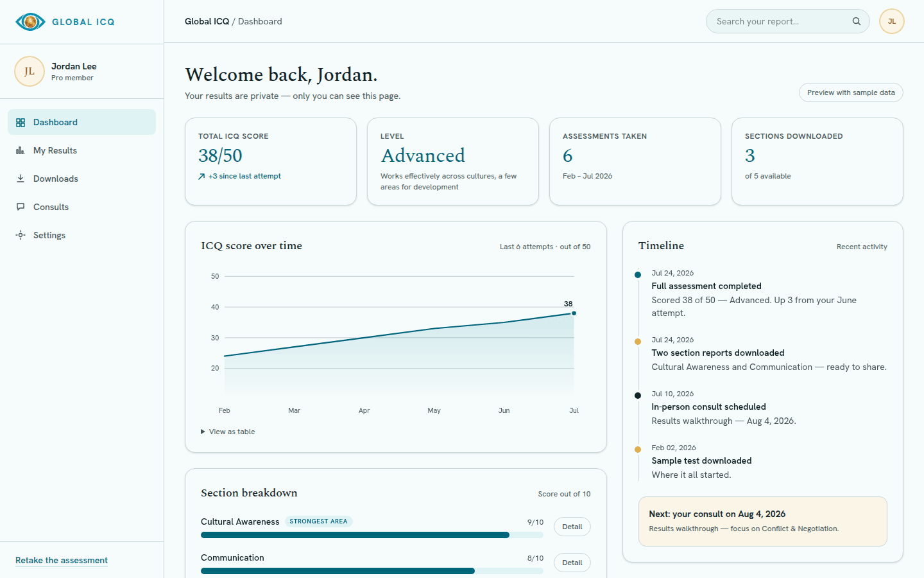924x578 pixels.
Task: Click the My Results bar chart icon
Action: [21, 151]
